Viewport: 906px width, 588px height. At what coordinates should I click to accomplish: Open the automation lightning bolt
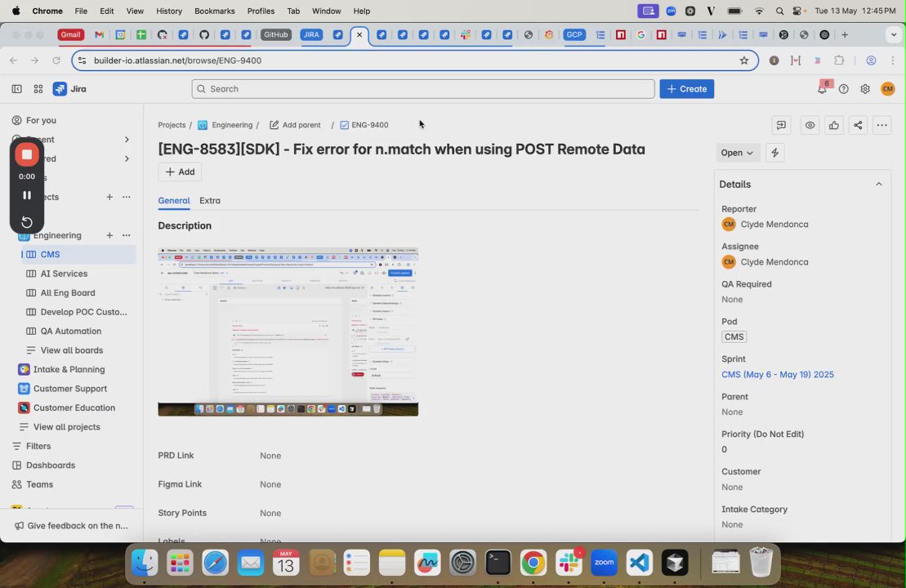[x=774, y=153]
